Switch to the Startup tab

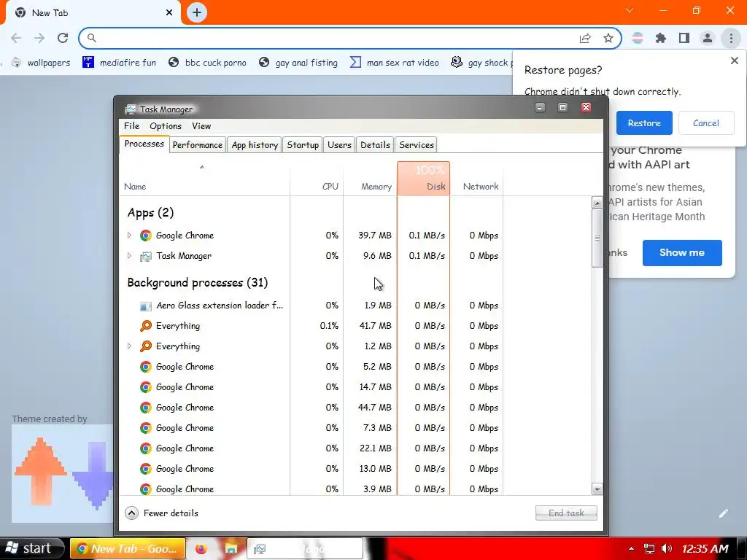(x=303, y=145)
